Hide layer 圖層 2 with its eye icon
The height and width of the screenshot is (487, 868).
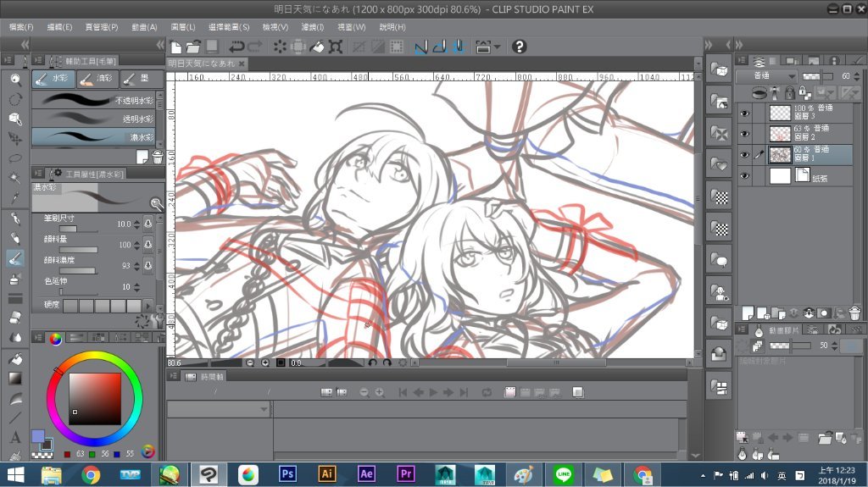744,133
